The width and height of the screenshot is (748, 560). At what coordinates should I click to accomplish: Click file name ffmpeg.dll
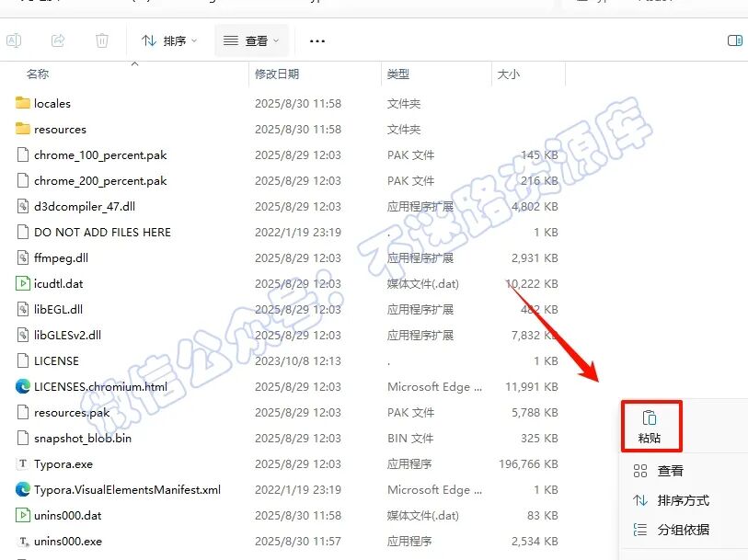click(x=61, y=257)
